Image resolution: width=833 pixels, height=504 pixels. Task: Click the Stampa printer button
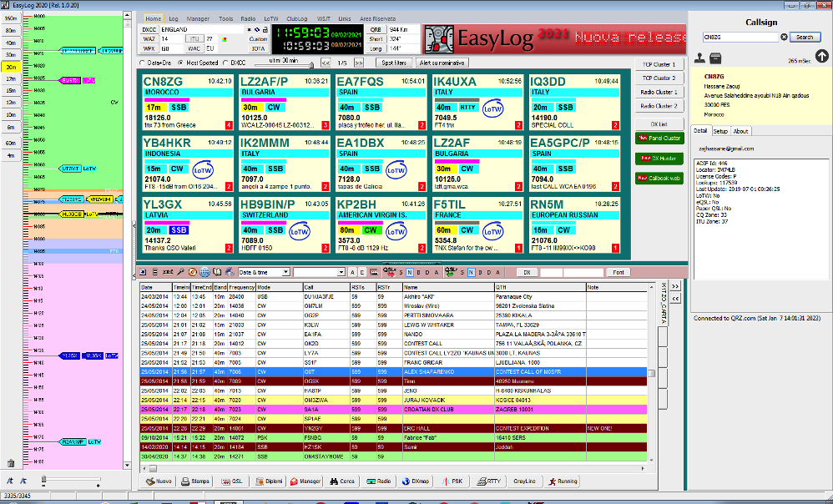tap(194, 481)
